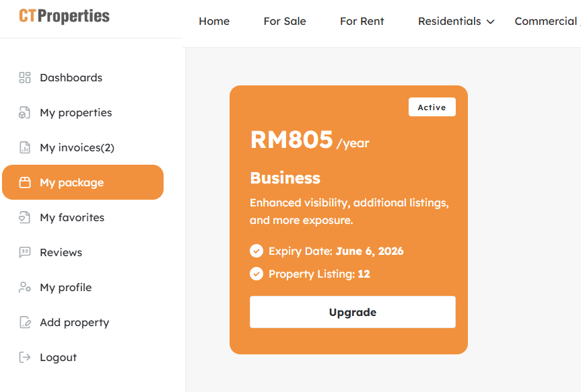Open the For Sale listings

(x=285, y=22)
